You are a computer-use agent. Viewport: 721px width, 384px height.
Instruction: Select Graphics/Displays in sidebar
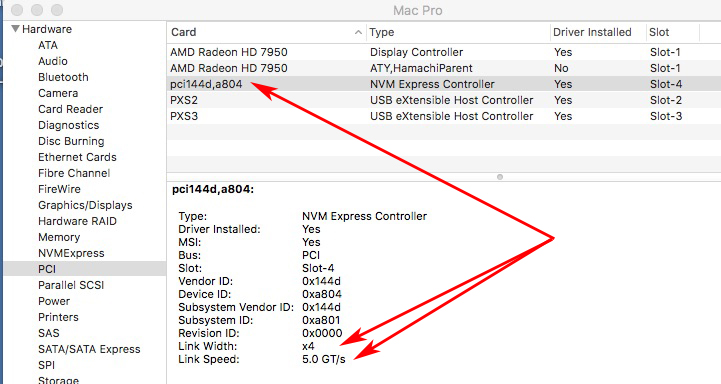tap(85, 205)
